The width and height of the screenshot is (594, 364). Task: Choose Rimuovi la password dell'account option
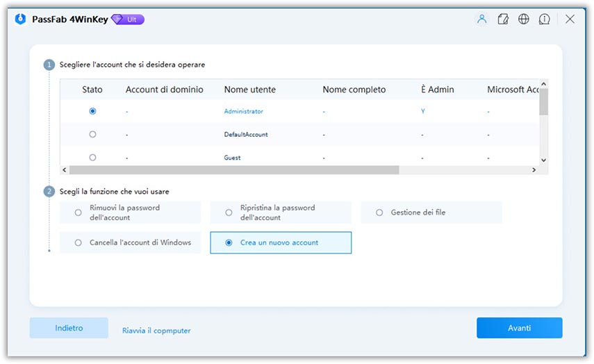pyautogui.click(x=79, y=213)
